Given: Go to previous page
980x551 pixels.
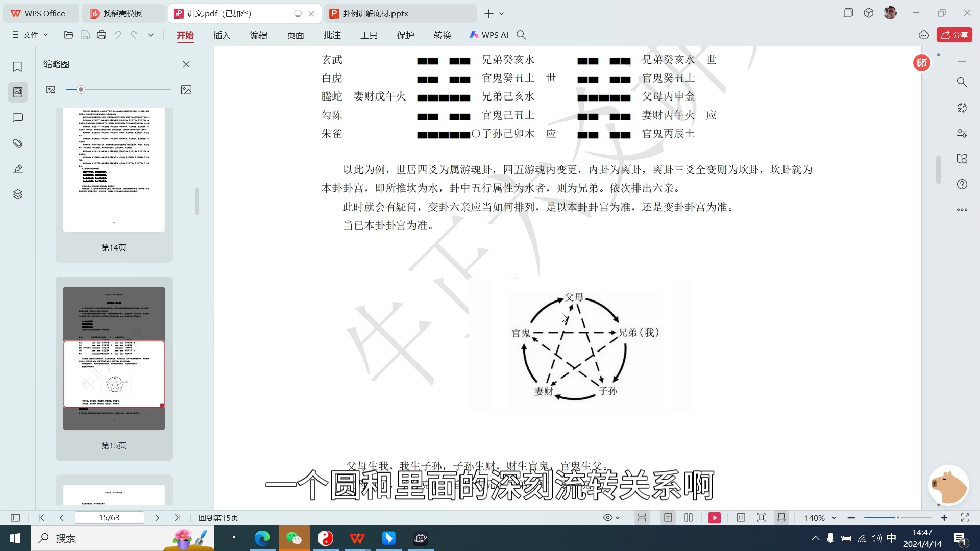Looking at the screenshot, I should 62,518.
